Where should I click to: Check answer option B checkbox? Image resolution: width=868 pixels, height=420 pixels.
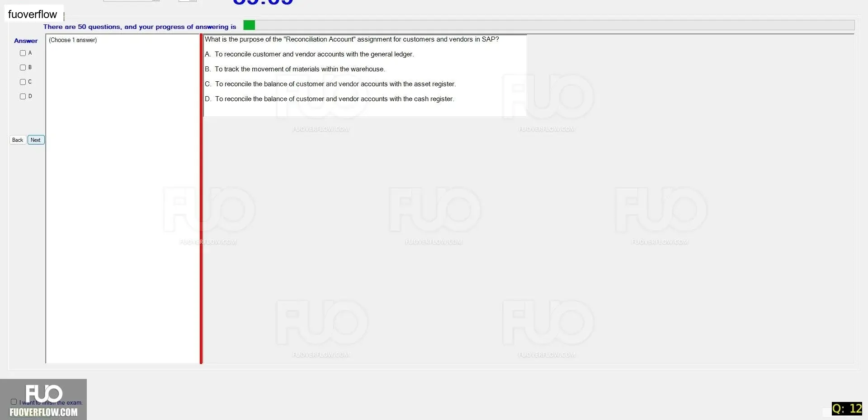click(23, 67)
